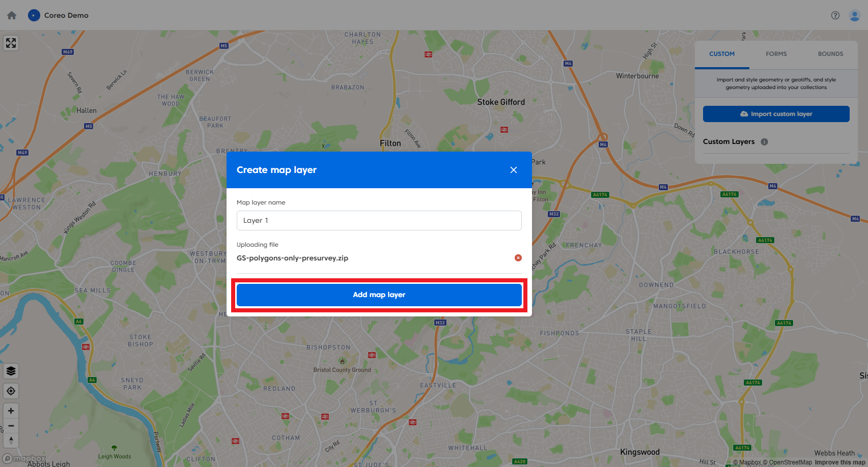
Task: Reset map pitch using the arrow icon
Action: [11, 441]
